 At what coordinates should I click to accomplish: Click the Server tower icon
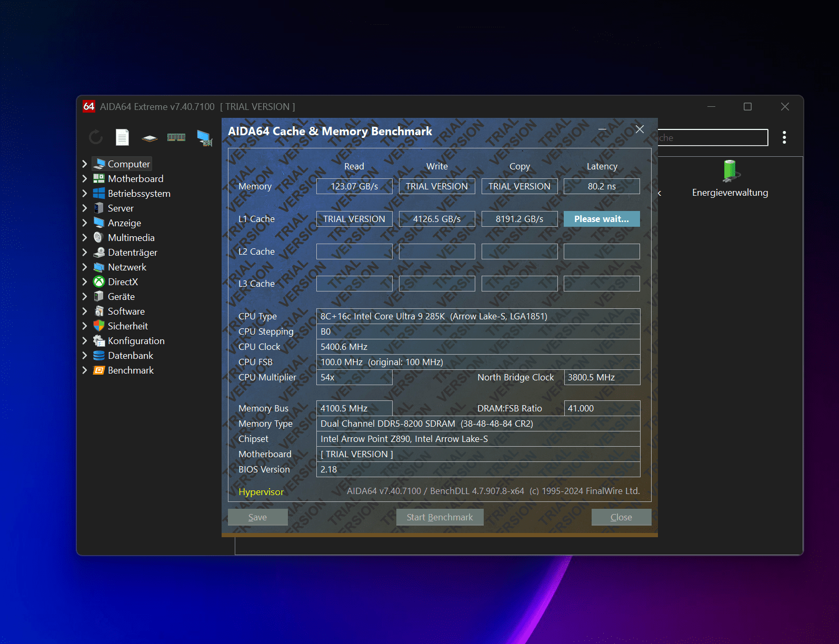pyautogui.click(x=99, y=208)
